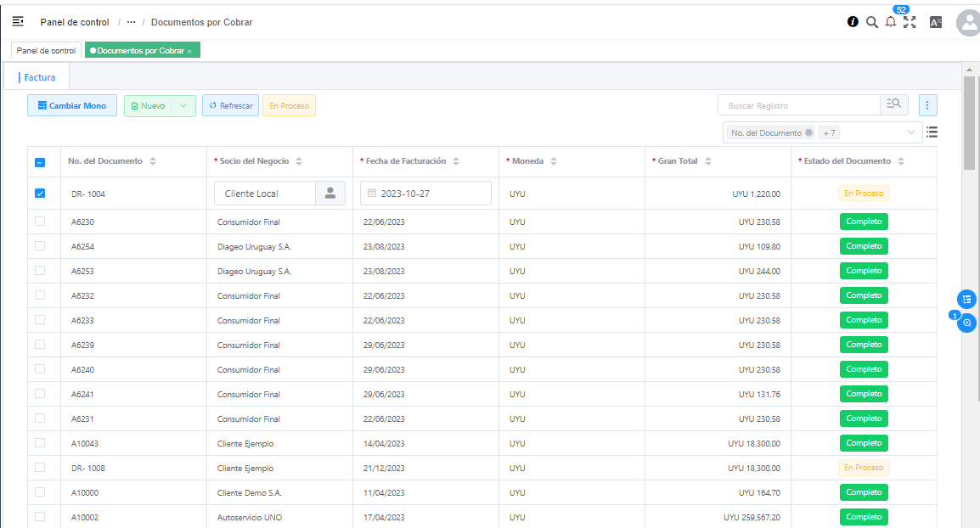
Task: Open the user profile avatar
Action: [x=967, y=23]
